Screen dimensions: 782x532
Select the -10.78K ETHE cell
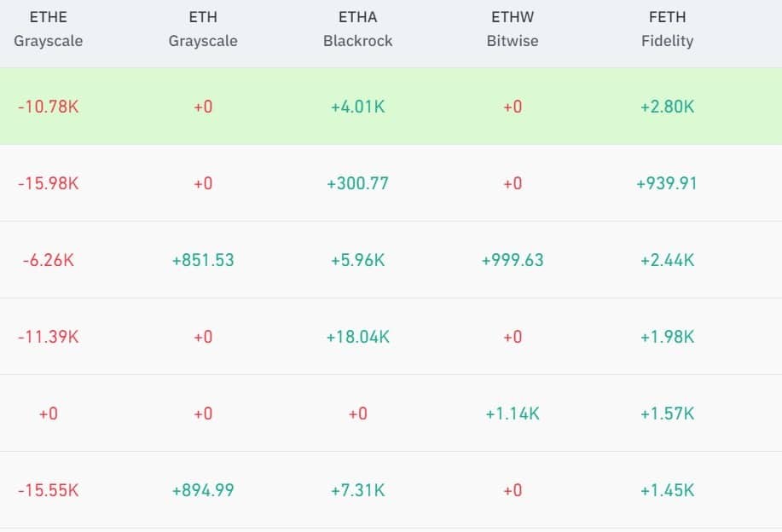[x=48, y=107]
